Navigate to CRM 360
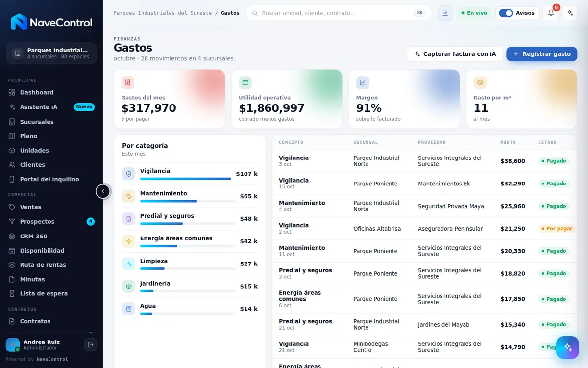This screenshot has width=588, height=368. tap(51, 237)
